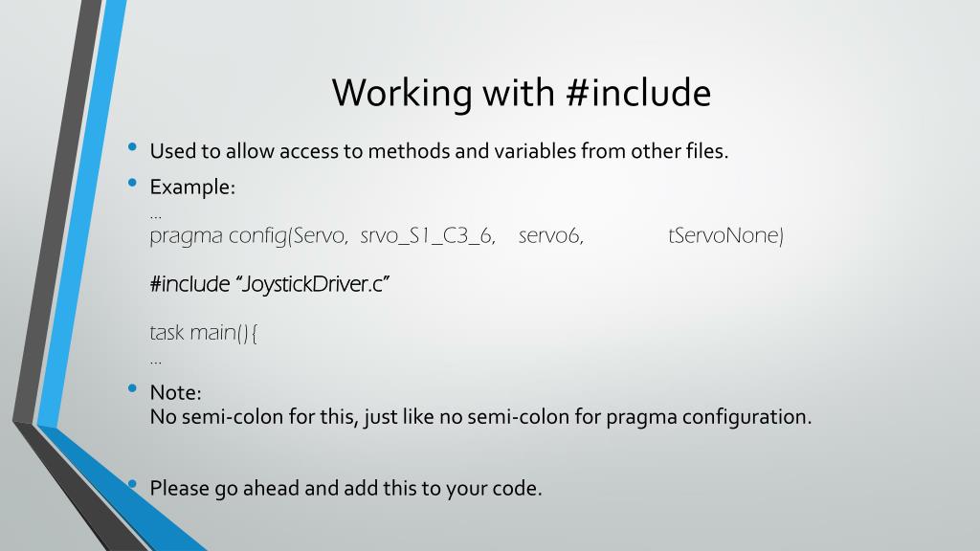
Task: Click the slide title "Working with #include"
Action: pyautogui.click(x=522, y=93)
